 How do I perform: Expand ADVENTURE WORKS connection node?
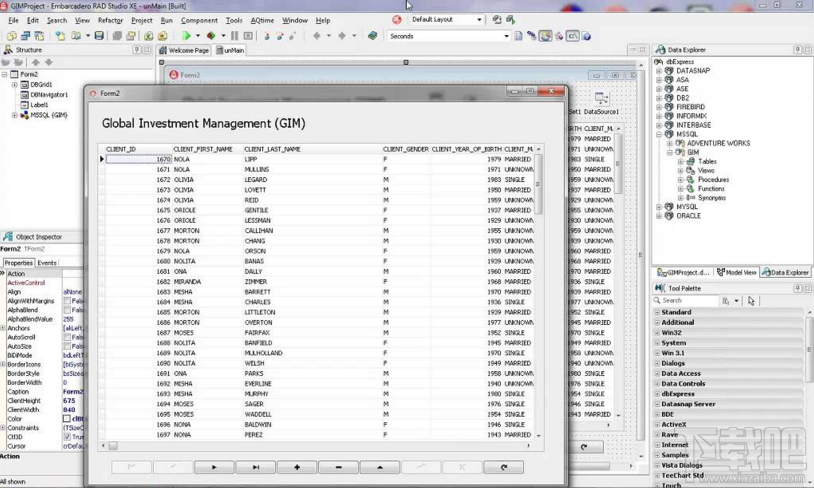click(x=670, y=143)
